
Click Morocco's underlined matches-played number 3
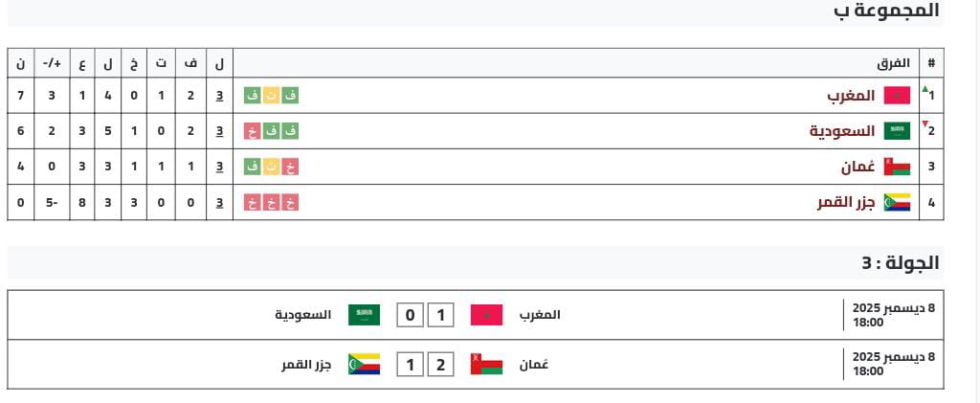pyautogui.click(x=219, y=96)
